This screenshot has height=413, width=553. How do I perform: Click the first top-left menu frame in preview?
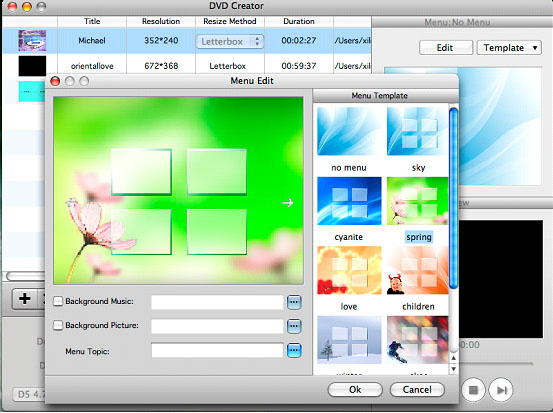pyautogui.click(x=141, y=172)
